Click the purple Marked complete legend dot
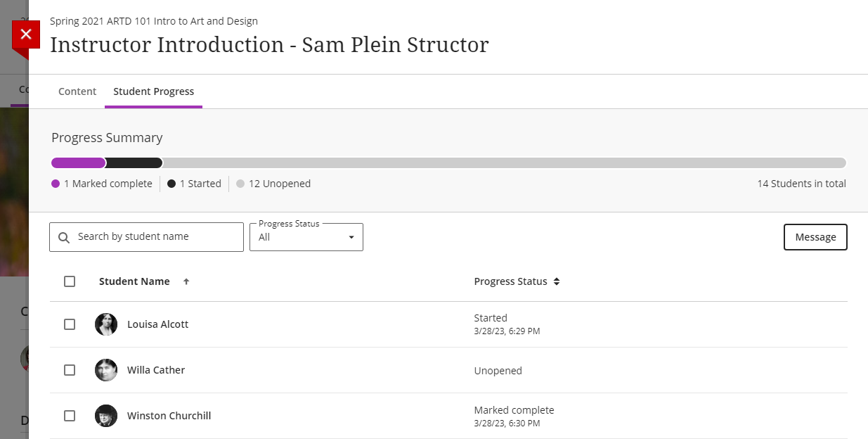The image size is (868, 439). (56, 184)
